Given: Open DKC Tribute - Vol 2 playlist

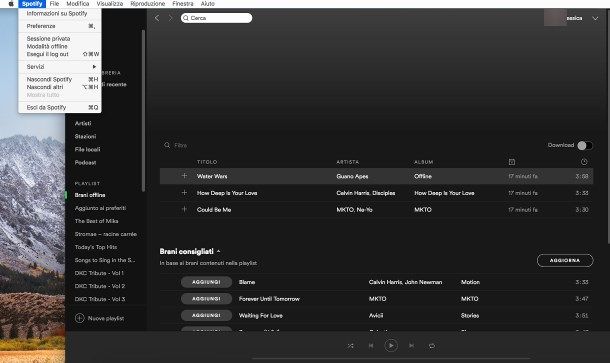Looking at the screenshot, I should point(100,286).
